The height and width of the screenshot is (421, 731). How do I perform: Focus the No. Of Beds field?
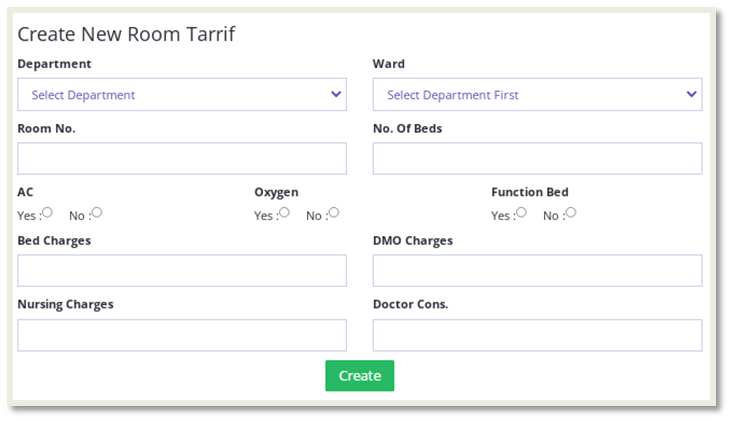(x=536, y=158)
